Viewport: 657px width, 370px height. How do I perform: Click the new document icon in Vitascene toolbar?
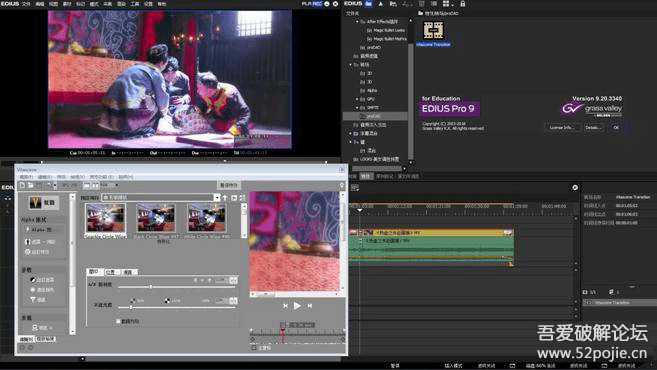[22, 185]
